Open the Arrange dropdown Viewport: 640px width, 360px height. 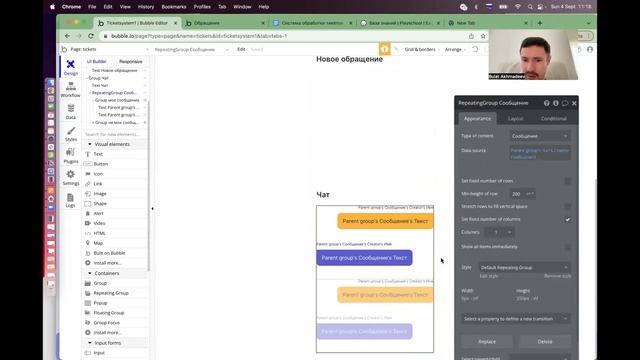[x=455, y=49]
